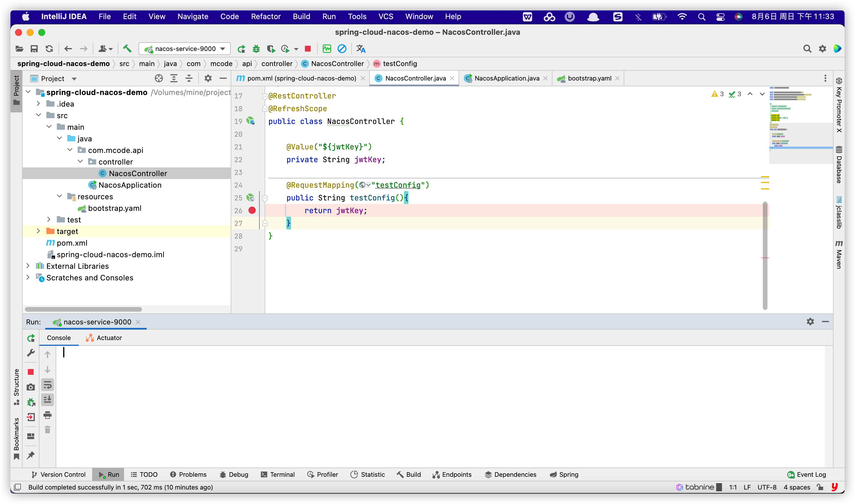Open macOS Control Center icon
Image resolution: width=855 pixels, height=504 pixels.
pyautogui.click(x=720, y=17)
